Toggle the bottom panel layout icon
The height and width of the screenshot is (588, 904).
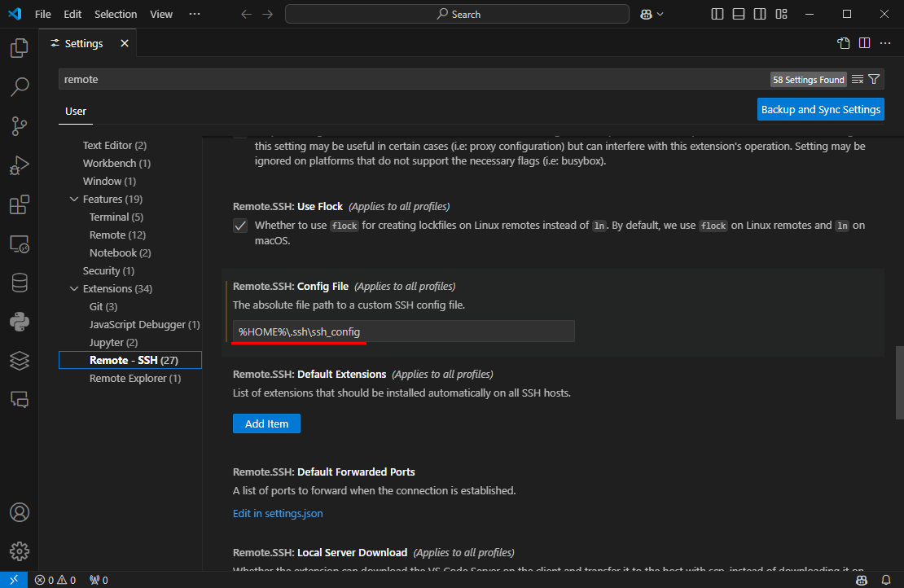(739, 15)
